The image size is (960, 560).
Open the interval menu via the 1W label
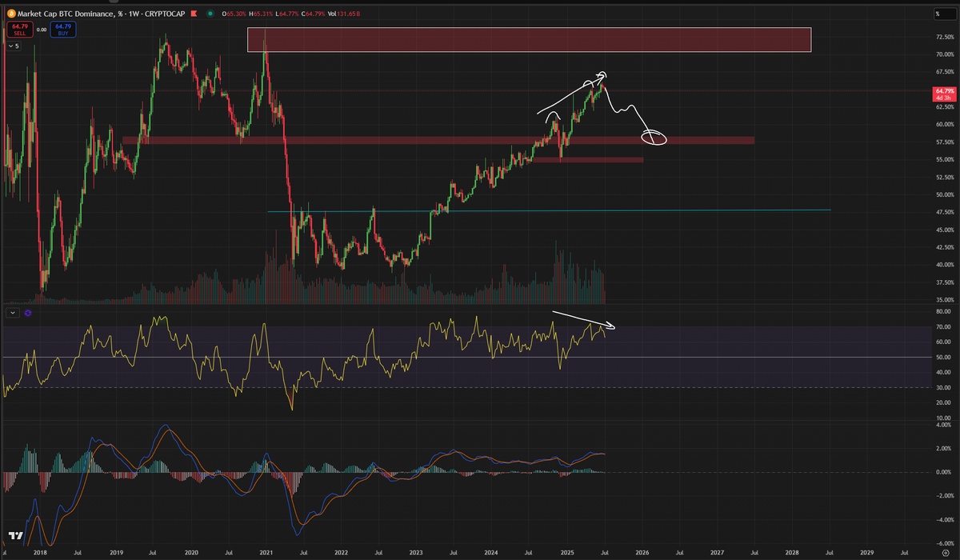click(x=133, y=14)
